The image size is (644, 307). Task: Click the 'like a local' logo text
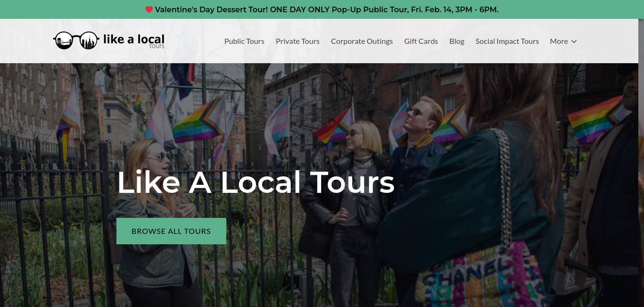[x=134, y=39]
